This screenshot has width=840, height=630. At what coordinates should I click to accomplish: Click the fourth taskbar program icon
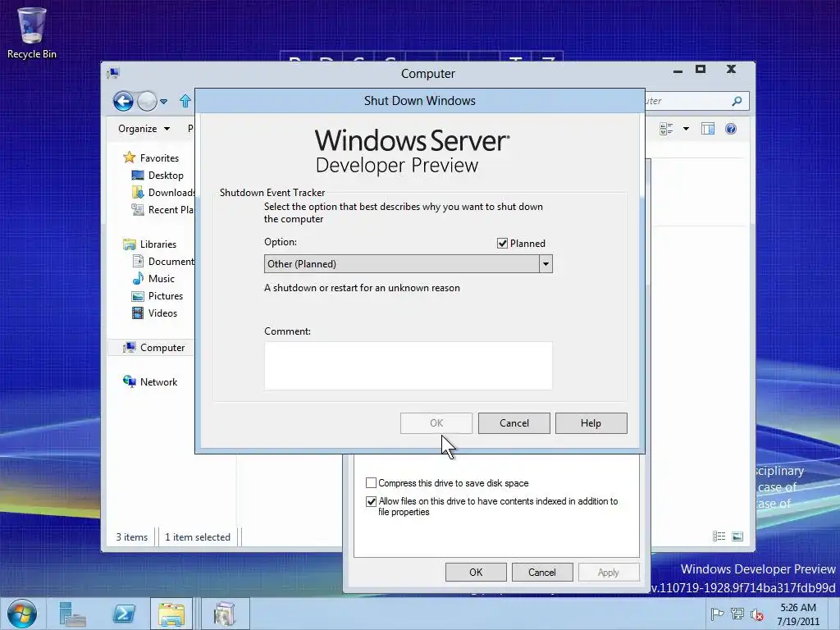pos(225,614)
